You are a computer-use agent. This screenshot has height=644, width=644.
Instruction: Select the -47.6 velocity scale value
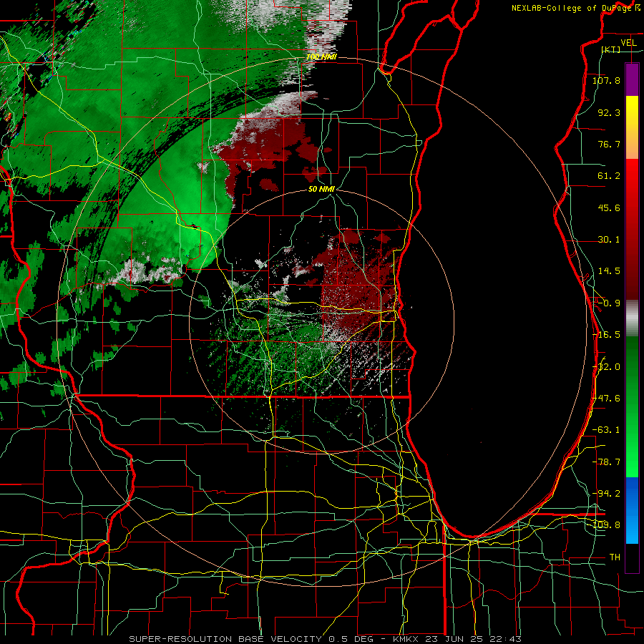(606, 399)
